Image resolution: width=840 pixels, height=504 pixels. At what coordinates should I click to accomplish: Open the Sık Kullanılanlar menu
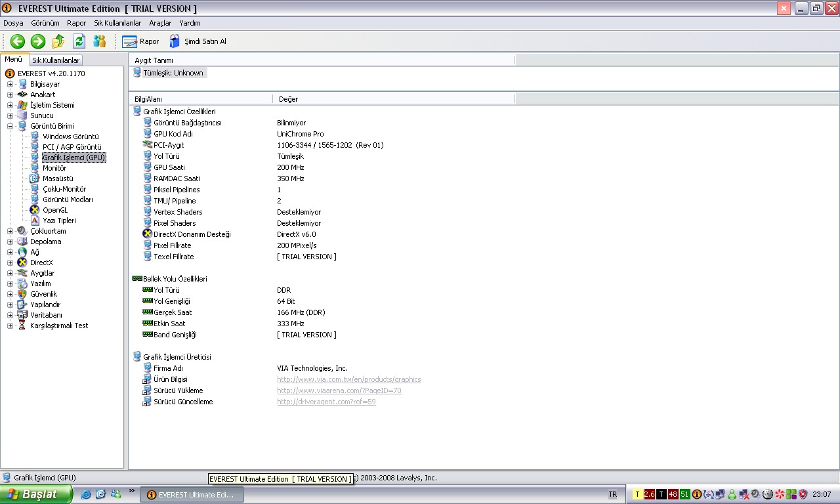click(117, 23)
